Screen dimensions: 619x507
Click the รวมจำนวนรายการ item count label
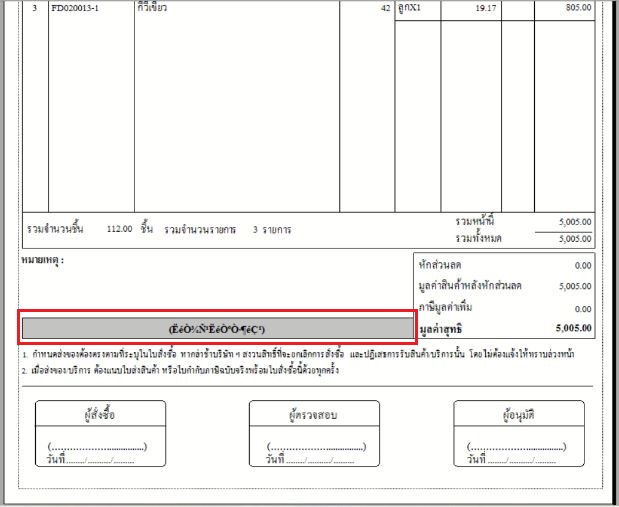pos(200,229)
